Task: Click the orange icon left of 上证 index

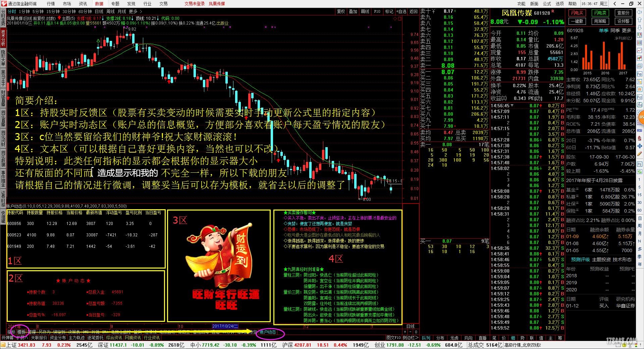Action: (3, 345)
